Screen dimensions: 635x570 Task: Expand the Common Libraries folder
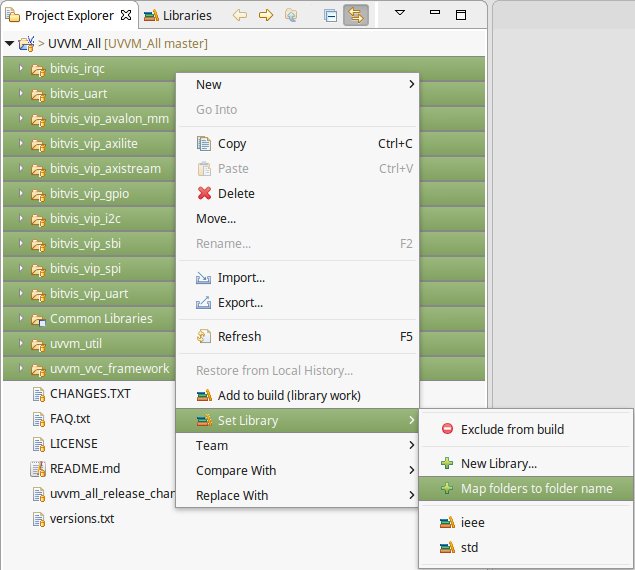point(21,318)
